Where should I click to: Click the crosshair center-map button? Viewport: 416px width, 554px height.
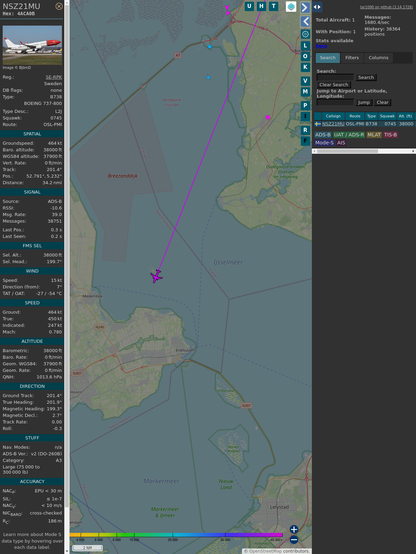[x=305, y=34]
